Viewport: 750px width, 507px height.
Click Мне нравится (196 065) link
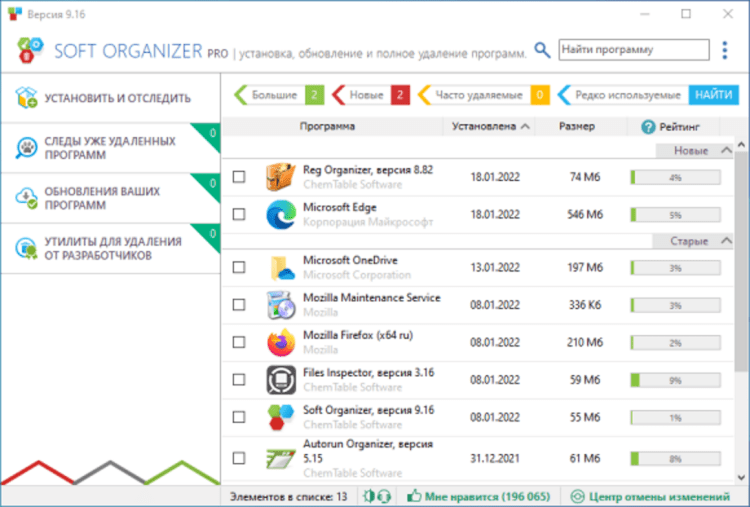(x=487, y=496)
